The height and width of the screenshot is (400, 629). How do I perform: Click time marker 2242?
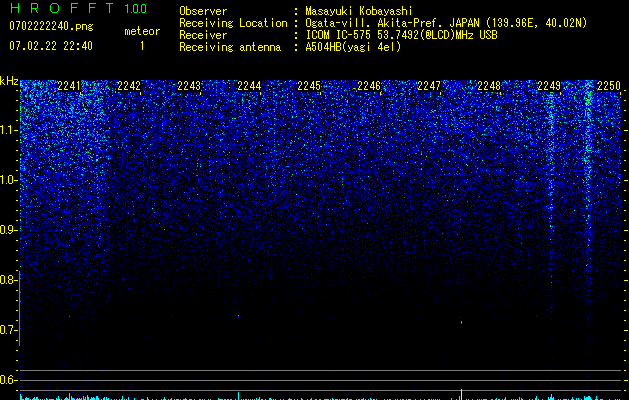point(129,86)
